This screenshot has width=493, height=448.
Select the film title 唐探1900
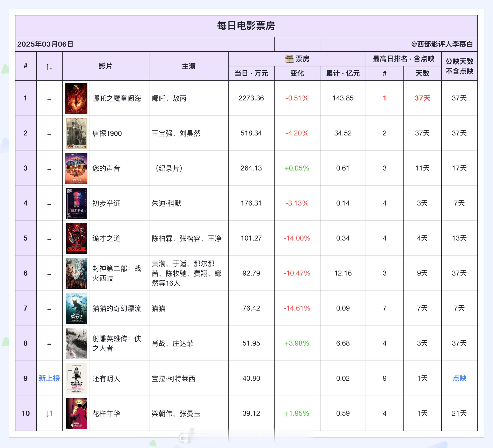(x=107, y=133)
